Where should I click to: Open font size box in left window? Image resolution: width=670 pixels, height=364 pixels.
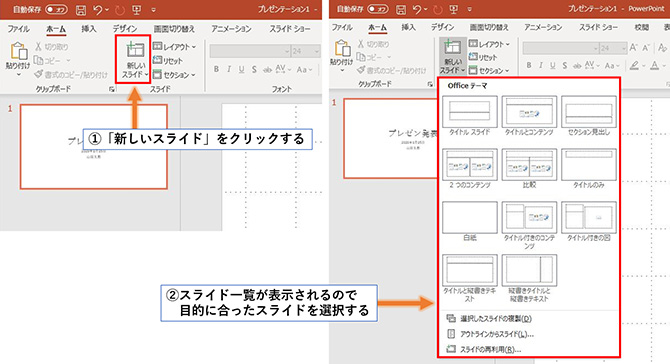[x=306, y=51]
